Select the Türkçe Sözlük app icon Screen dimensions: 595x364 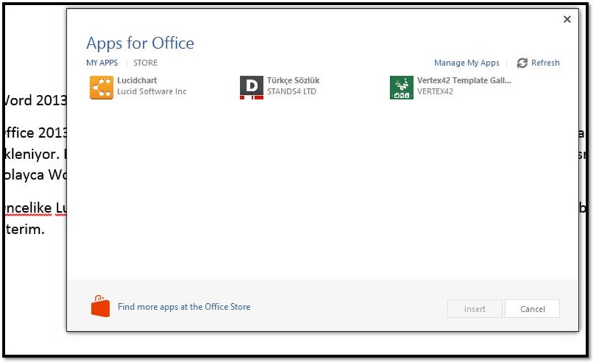click(251, 87)
